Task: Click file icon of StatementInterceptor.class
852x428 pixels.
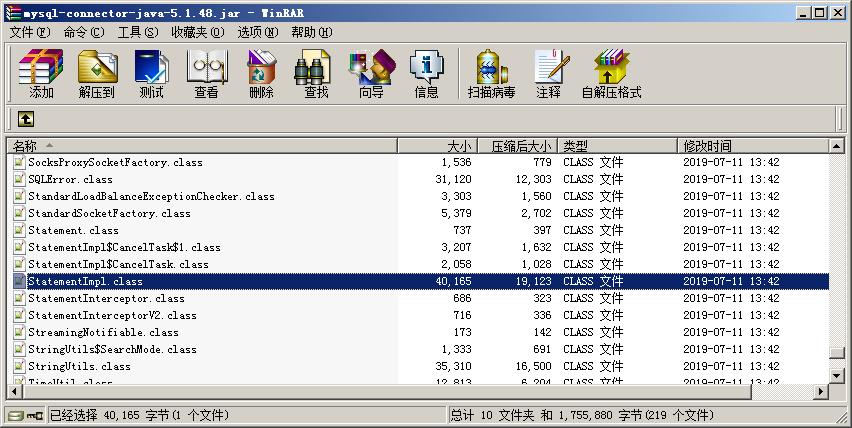Action: click(19, 298)
